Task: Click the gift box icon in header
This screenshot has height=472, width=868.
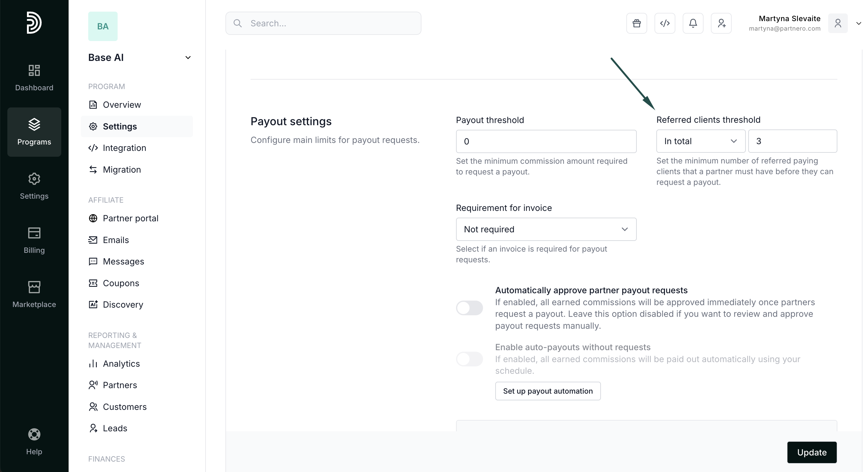Action: click(636, 23)
